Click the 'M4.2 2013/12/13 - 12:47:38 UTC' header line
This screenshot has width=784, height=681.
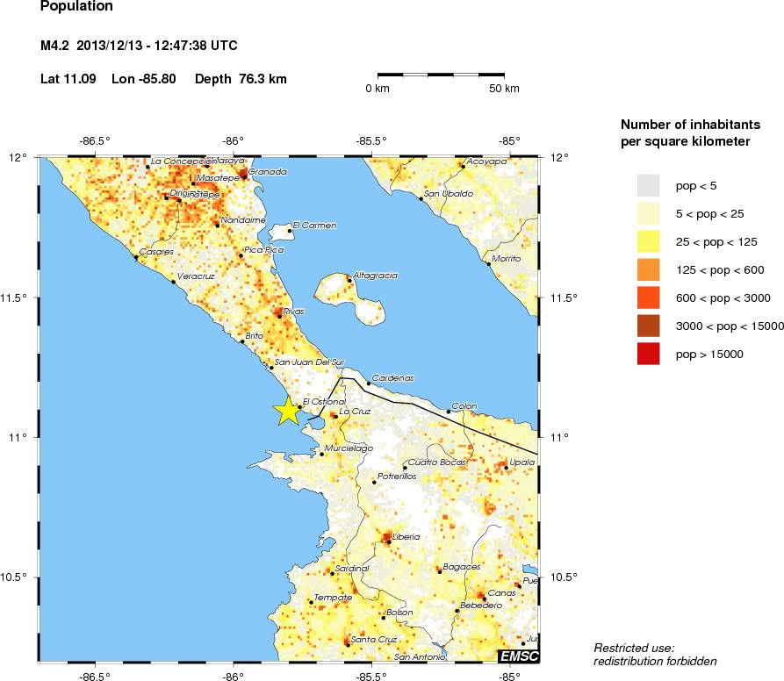[x=139, y=46]
